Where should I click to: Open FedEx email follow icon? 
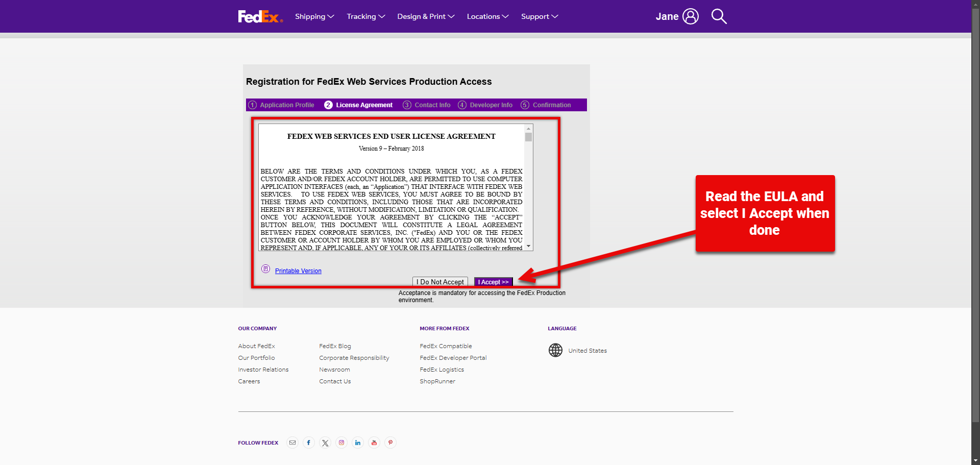[292, 443]
